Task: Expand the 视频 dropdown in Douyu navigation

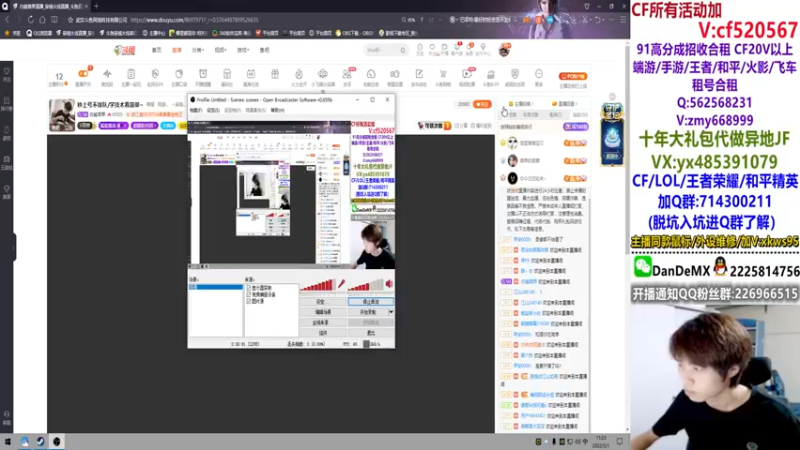Action: point(220,50)
